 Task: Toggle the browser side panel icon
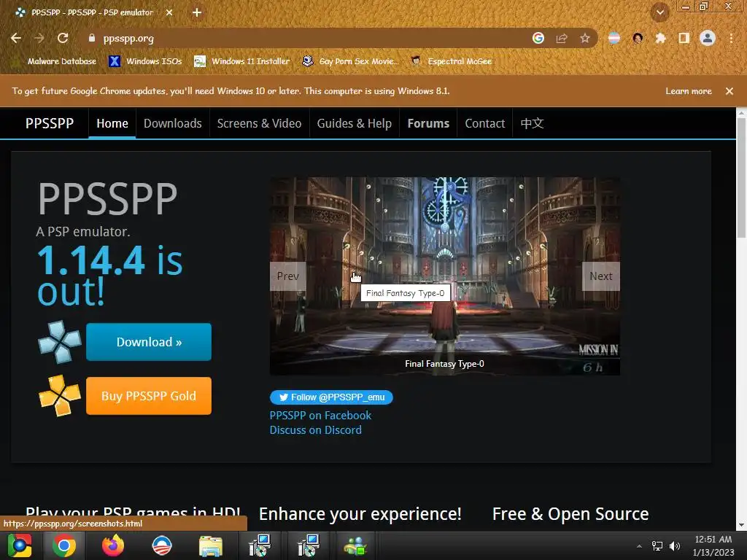tap(684, 38)
